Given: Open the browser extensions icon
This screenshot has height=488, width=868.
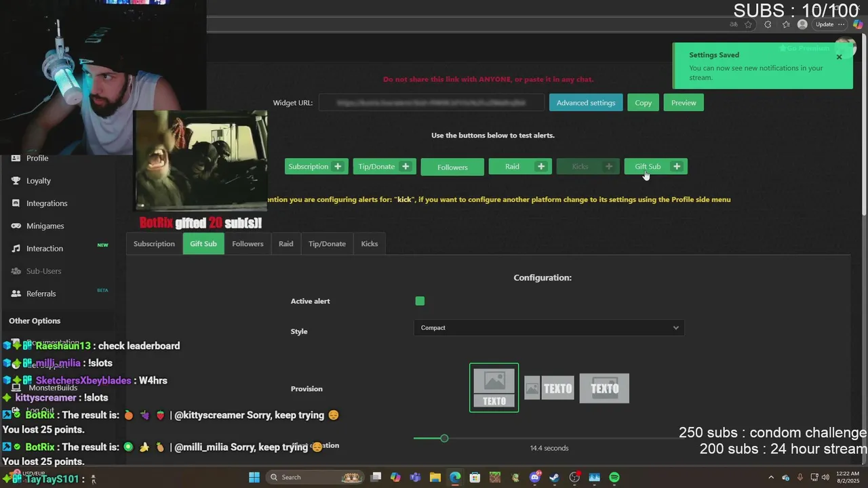Looking at the screenshot, I should tap(768, 24).
